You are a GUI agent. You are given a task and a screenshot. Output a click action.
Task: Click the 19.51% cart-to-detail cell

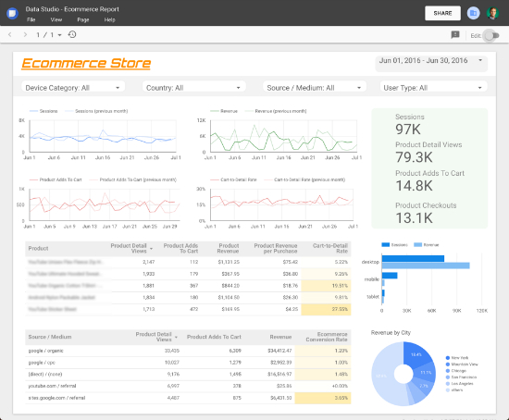(x=326, y=286)
